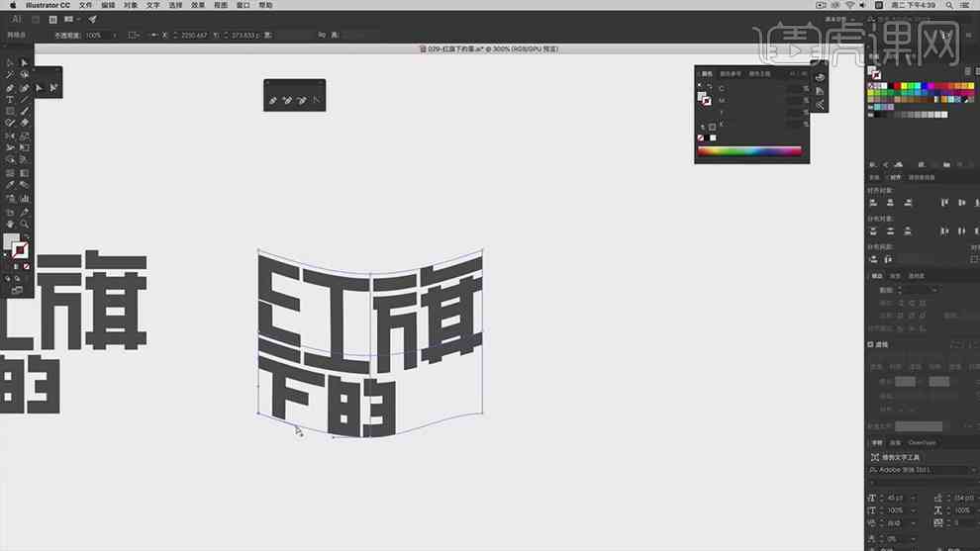Image resolution: width=980 pixels, height=551 pixels.
Task: Select the Line Segment tool
Action: pos(25,100)
